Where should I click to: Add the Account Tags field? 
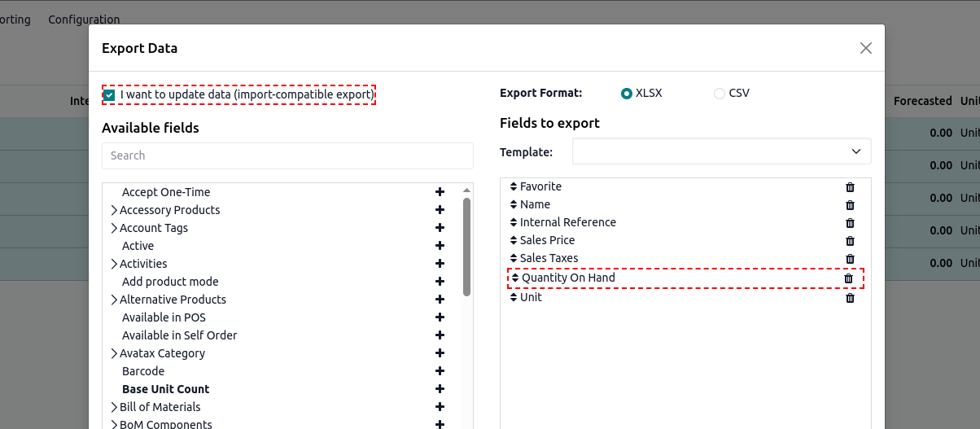(440, 228)
